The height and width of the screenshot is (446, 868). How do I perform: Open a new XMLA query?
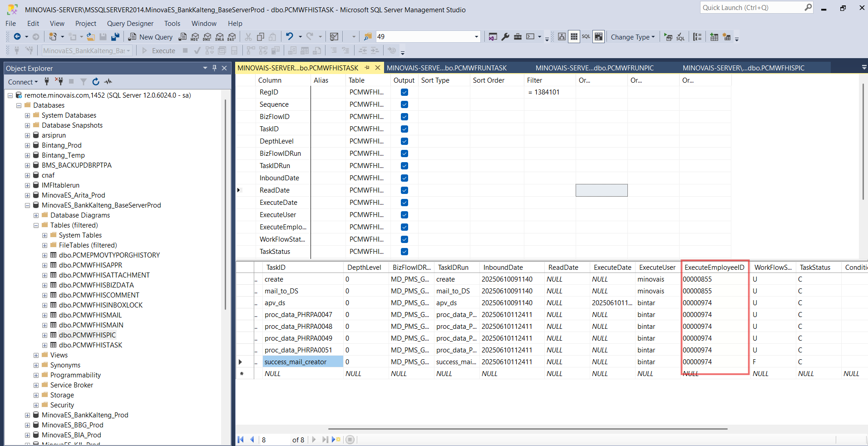(x=220, y=37)
